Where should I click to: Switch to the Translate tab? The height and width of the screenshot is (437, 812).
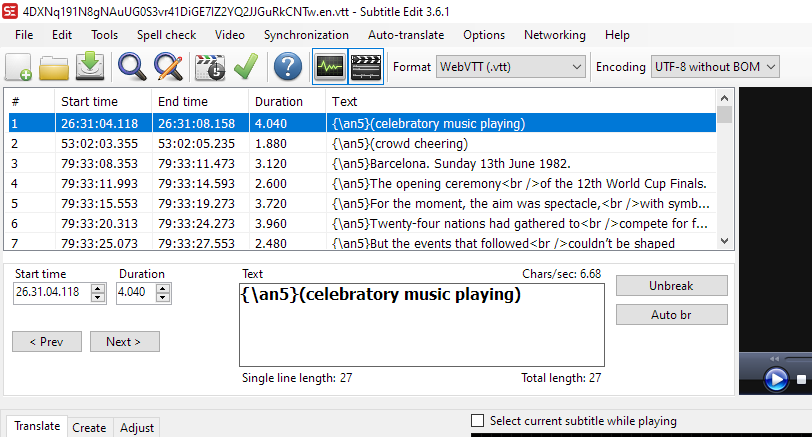pyautogui.click(x=37, y=426)
